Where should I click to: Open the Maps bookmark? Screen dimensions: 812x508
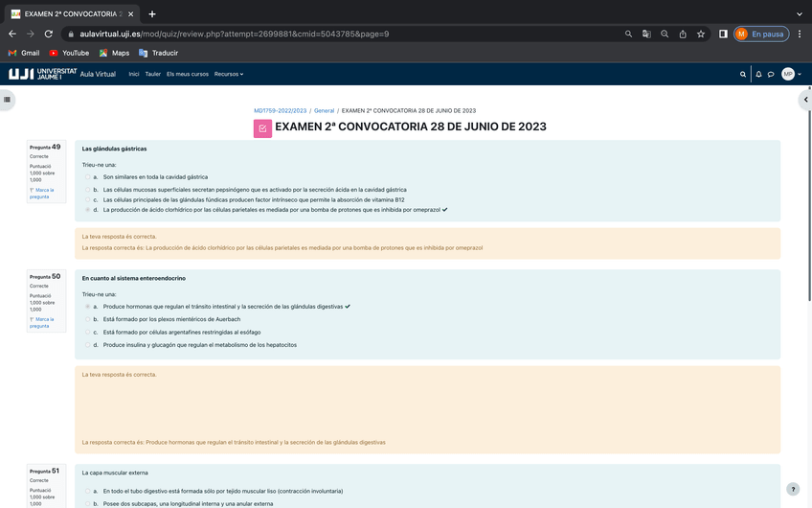pos(115,53)
